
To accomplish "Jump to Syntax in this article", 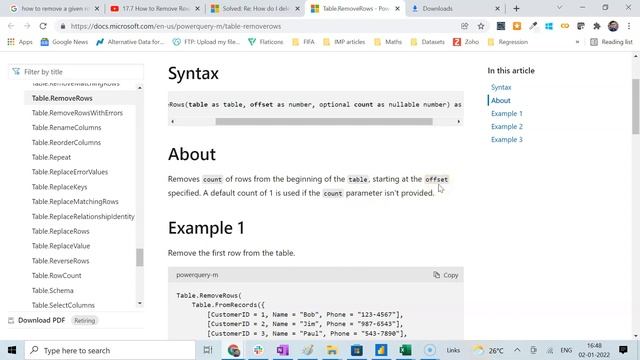I will [x=501, y=87].
